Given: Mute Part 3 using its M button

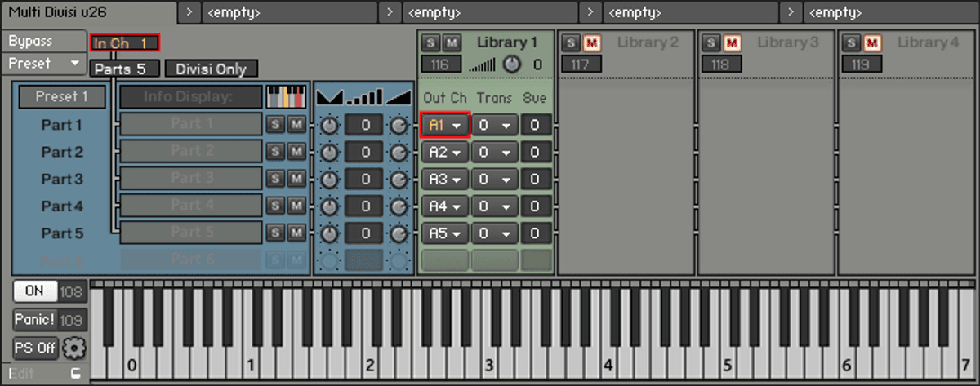Looking at the screenshot, I should (x=296, y=179).
